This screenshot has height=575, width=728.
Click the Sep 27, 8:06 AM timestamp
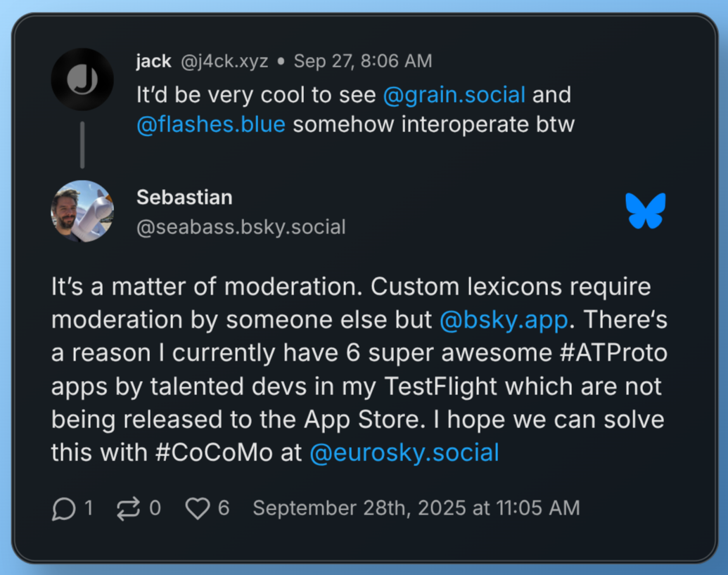362,61
